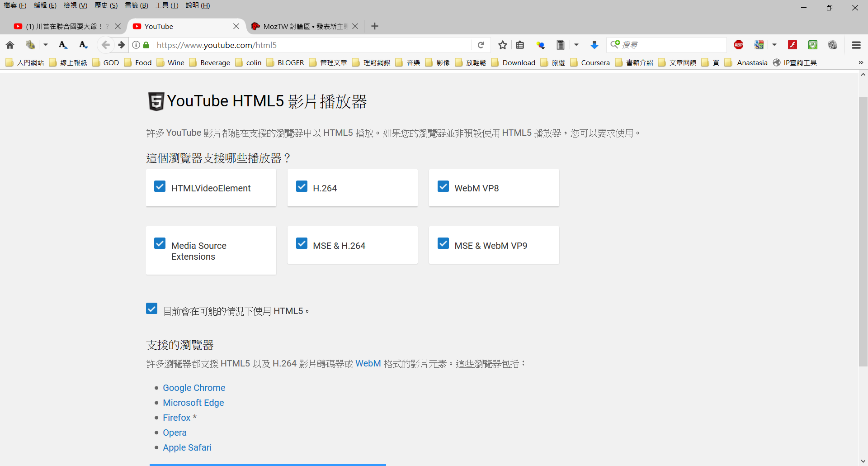The image size is (868, 466).
Task: Click the film reel extension icon
Action: tap(832, 45)
